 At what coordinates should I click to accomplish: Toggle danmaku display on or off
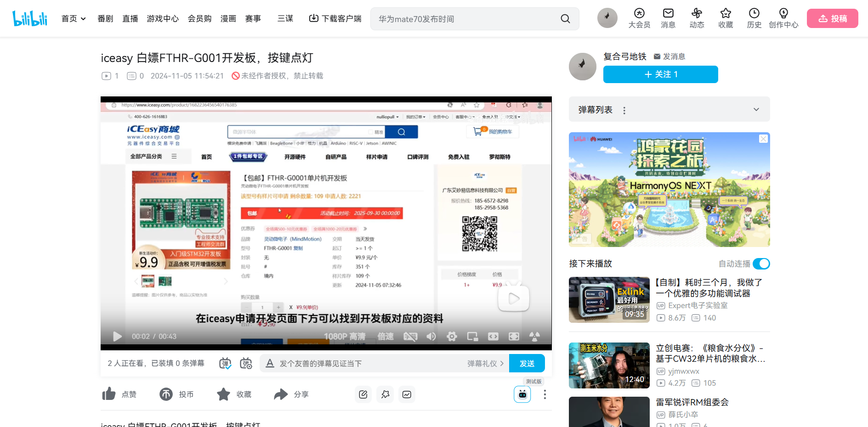pos(225,364)
